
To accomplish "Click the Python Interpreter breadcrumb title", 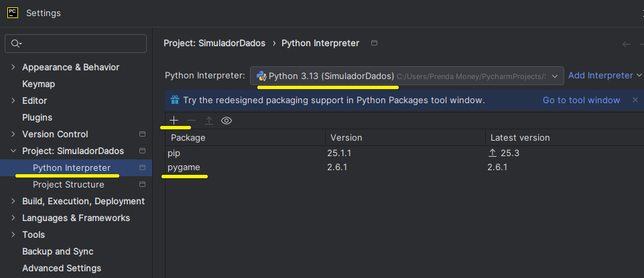I will pos(320,43).
